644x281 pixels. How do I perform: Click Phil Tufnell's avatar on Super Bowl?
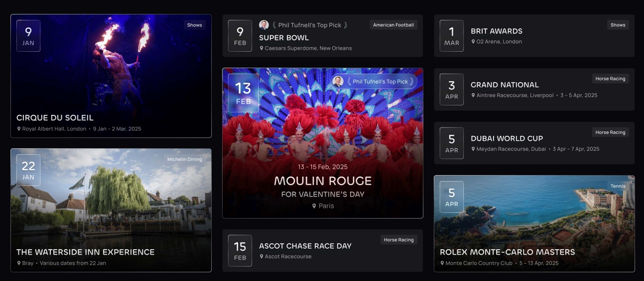click(264, 25)
